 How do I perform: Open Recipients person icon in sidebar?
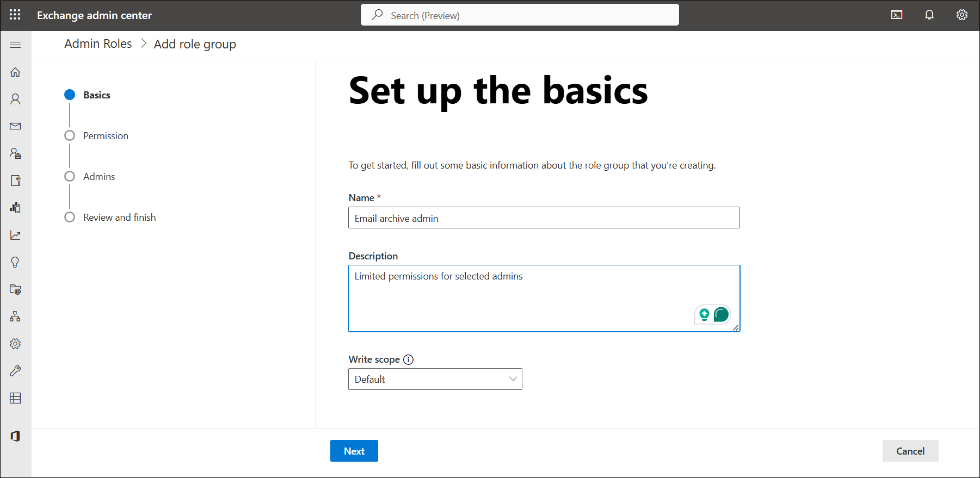[15, 99]
